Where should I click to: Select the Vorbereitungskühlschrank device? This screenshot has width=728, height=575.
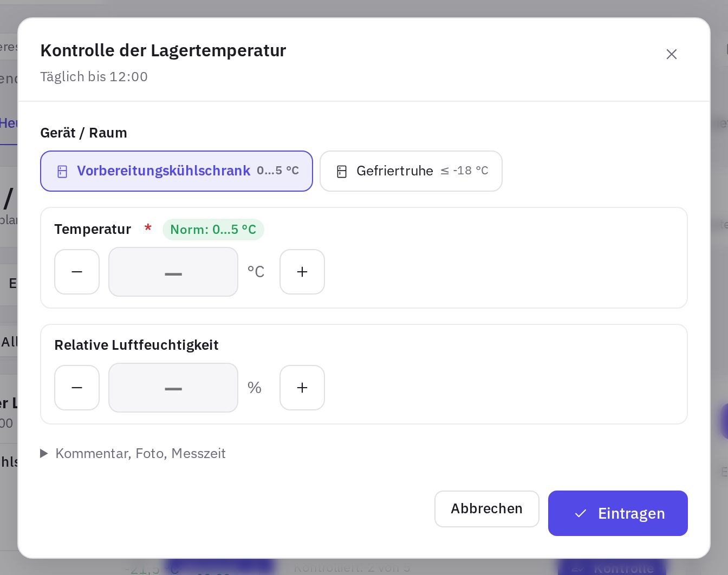coord(177,171)
